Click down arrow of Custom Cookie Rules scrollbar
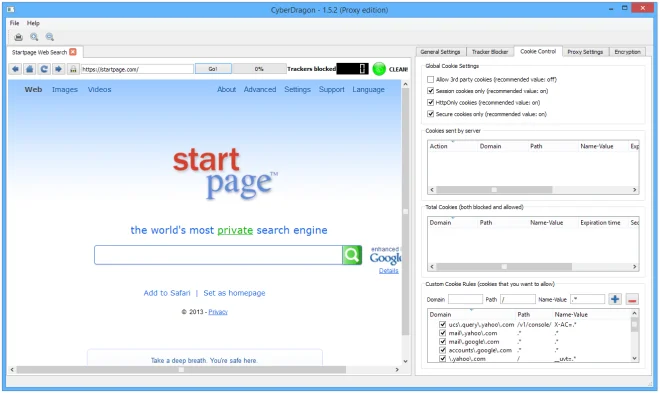The image size is (660, 393). tap(634, 358)
